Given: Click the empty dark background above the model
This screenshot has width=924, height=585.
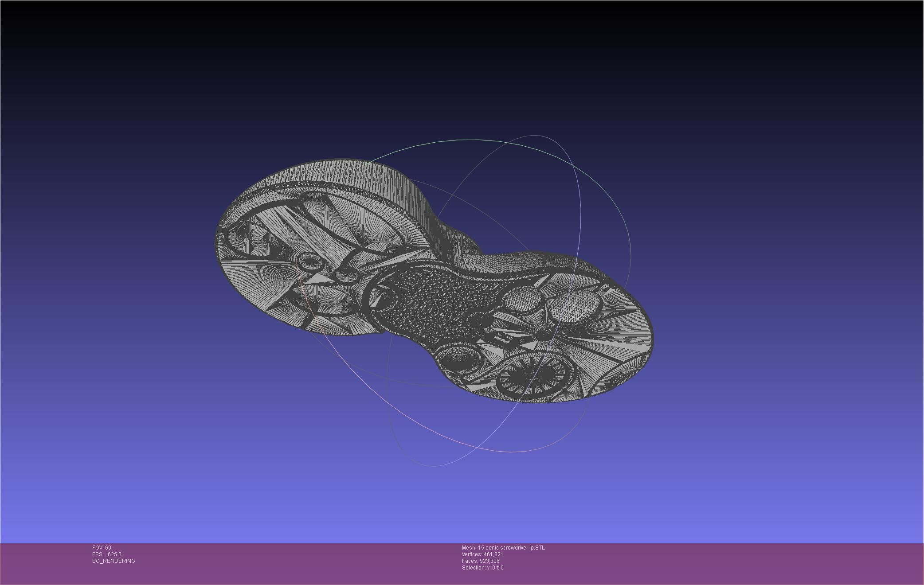Looking at the screenshot, I should 443,66.
